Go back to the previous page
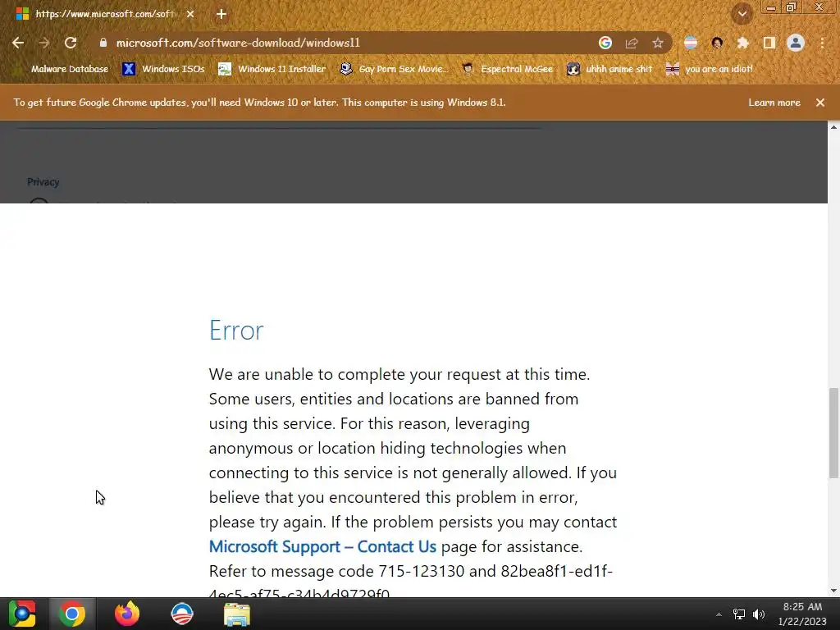Viewport: 840px width, 630px height. (18, 43)
